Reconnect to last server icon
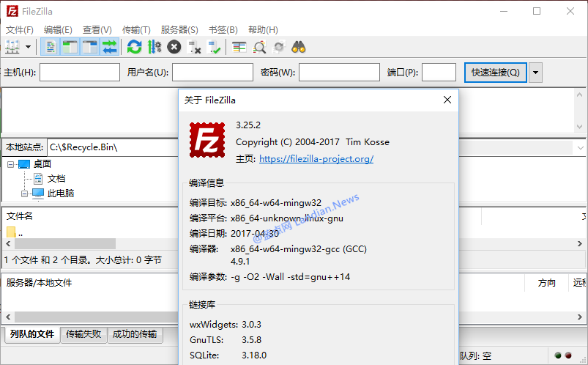Viewport: 588px width, 365px height. (214, 47)
